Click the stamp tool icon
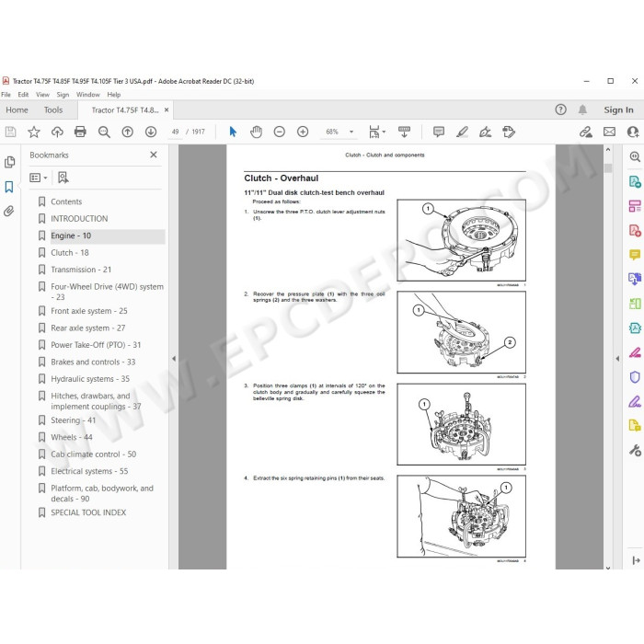Screen dimensions: 644x644 point(509,132)
